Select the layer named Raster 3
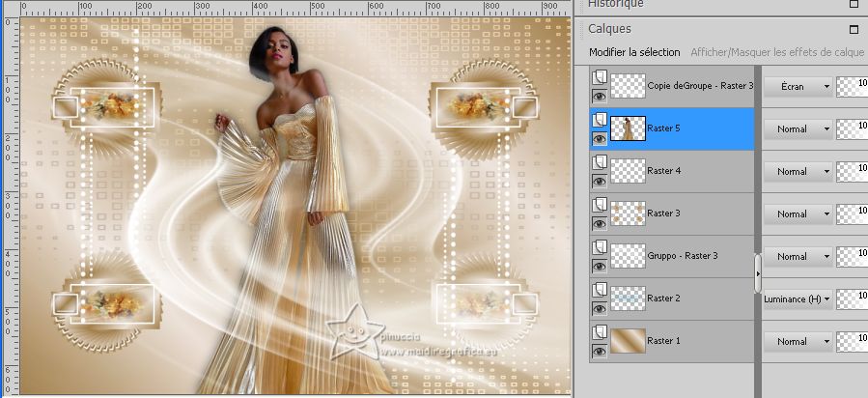Image resolution: width=868 pixels, height=398 pixels. [x=663, y=213]
